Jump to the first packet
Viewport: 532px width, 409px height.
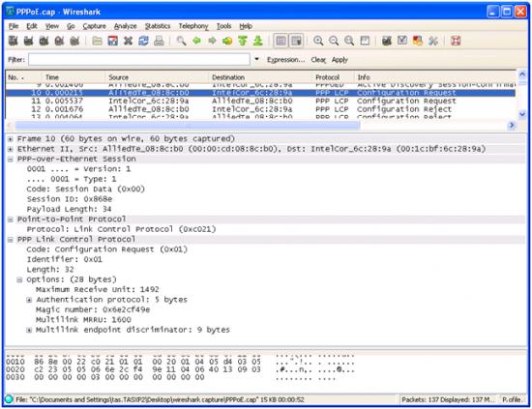(243, 41)
